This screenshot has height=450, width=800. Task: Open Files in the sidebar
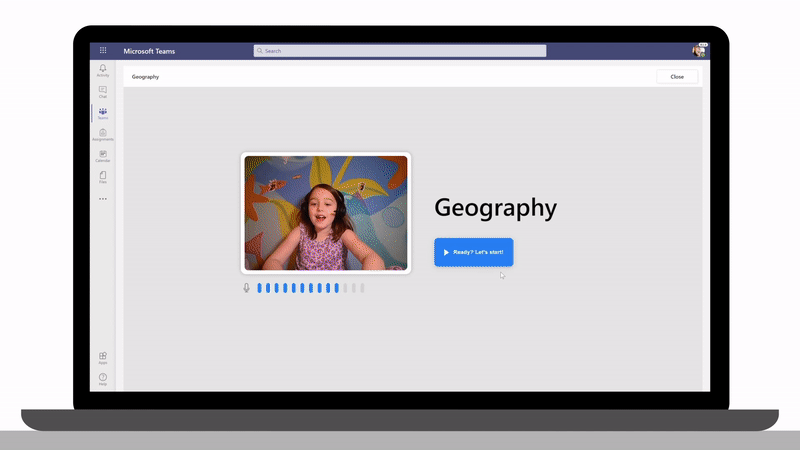tap(103, 177)
